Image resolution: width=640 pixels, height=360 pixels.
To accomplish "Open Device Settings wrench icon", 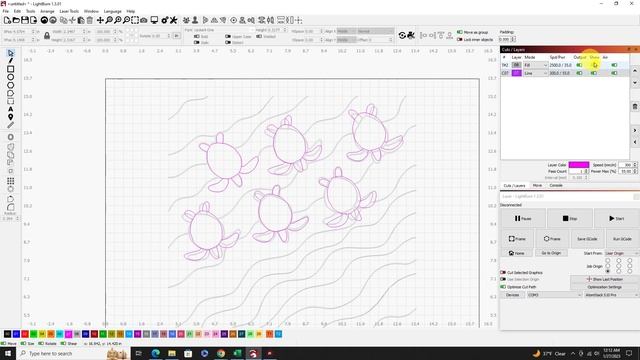I will click(x=174, y=20).
